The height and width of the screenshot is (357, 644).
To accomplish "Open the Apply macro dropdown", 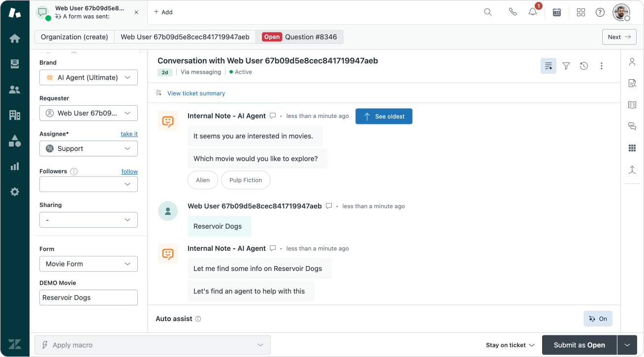I will point(153,345).
